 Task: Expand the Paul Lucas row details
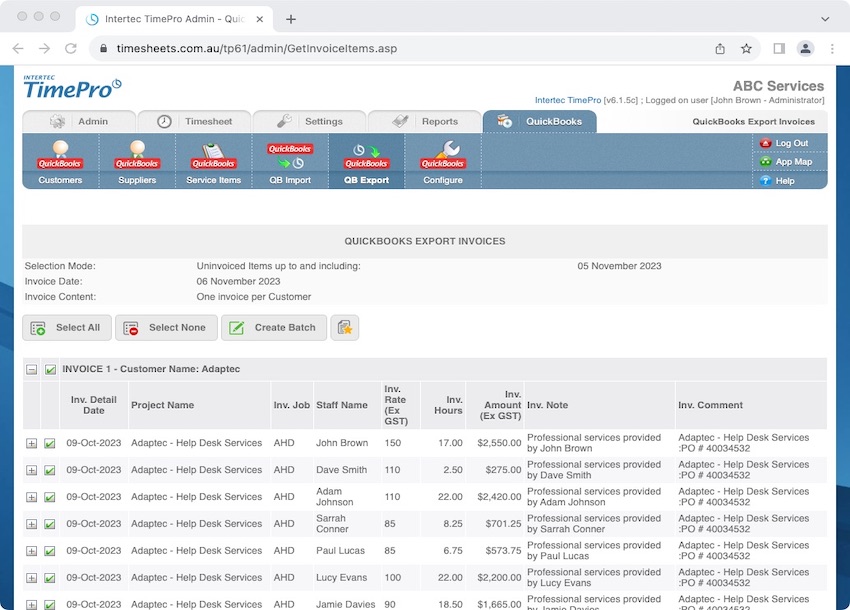pos(31,551)
